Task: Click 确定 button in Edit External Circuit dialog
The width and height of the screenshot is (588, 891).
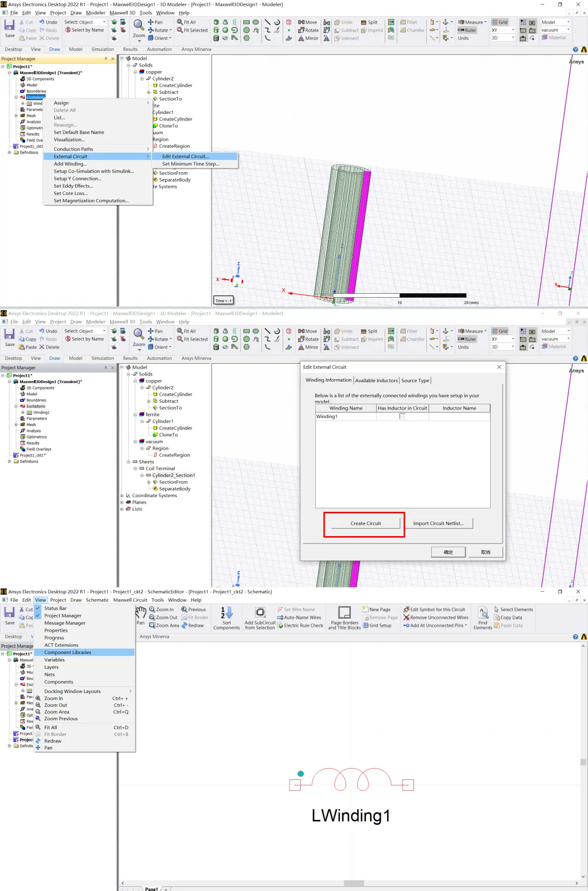Action: pos(448,552)
